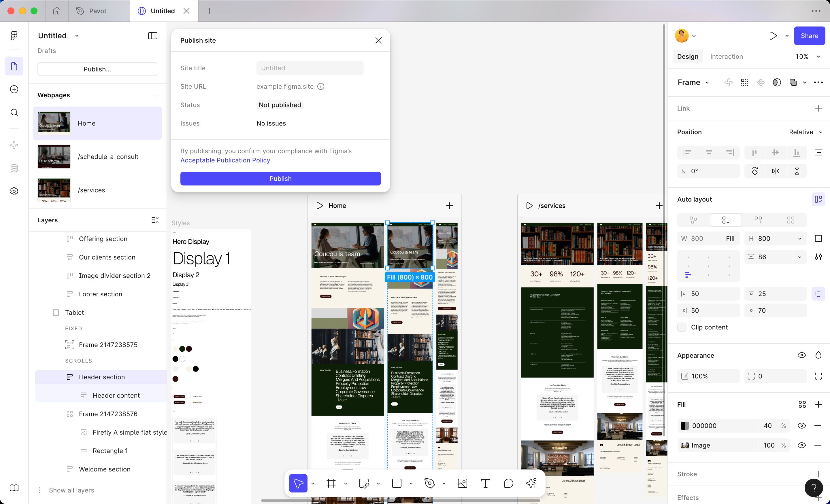Select the Pen tool in bottom toolbar
The height and width of the screenshot is (504, 830).
tap(429, 484)
